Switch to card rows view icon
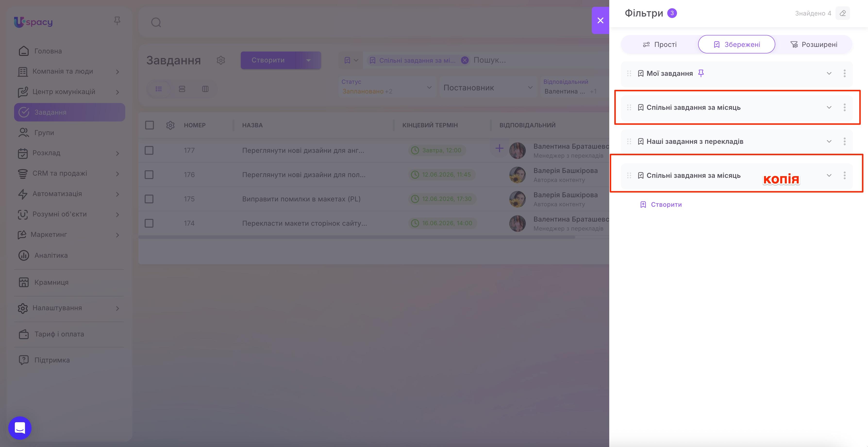 [x=182, y=89]
